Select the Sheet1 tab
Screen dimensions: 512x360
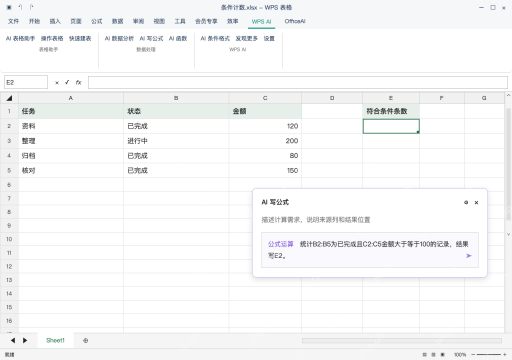55,340
